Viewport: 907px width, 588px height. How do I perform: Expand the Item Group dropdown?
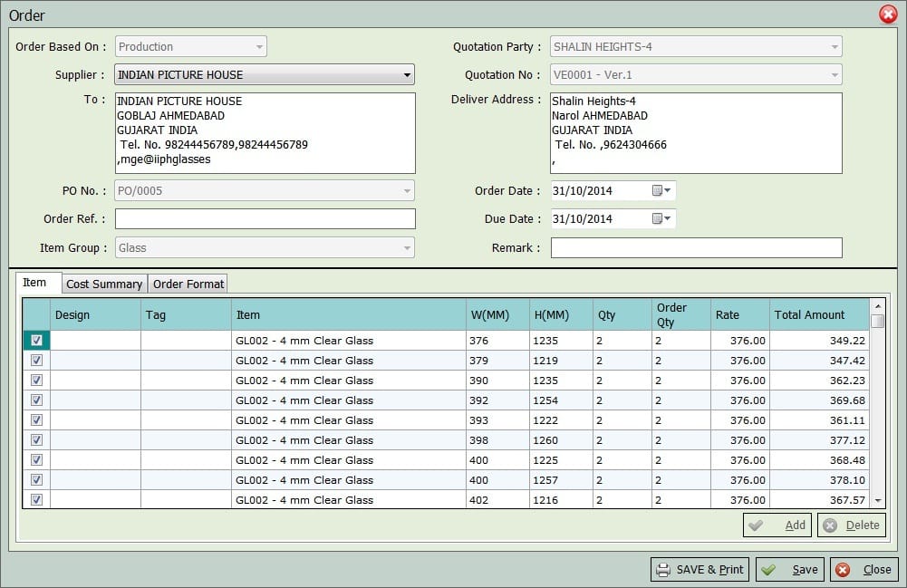(x=407, y=246)
